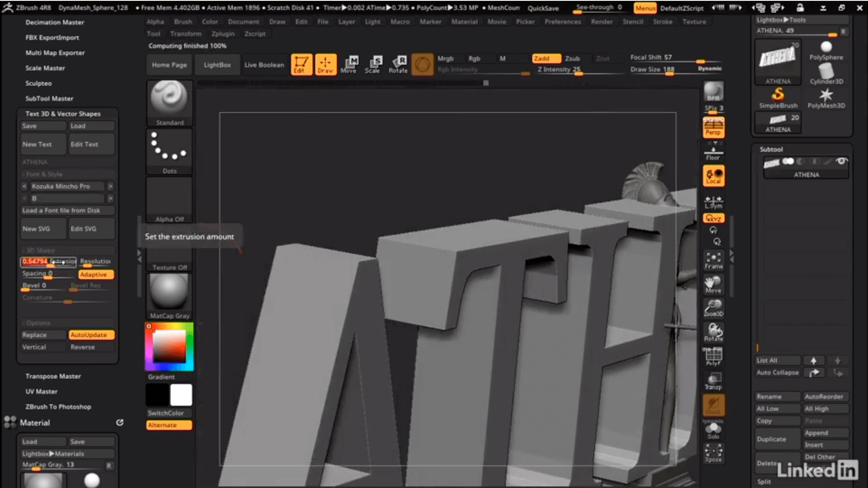The height and width of the screenshot is (488, 868).
Task: Click the BPR render icon
Action: coord(713,91)
